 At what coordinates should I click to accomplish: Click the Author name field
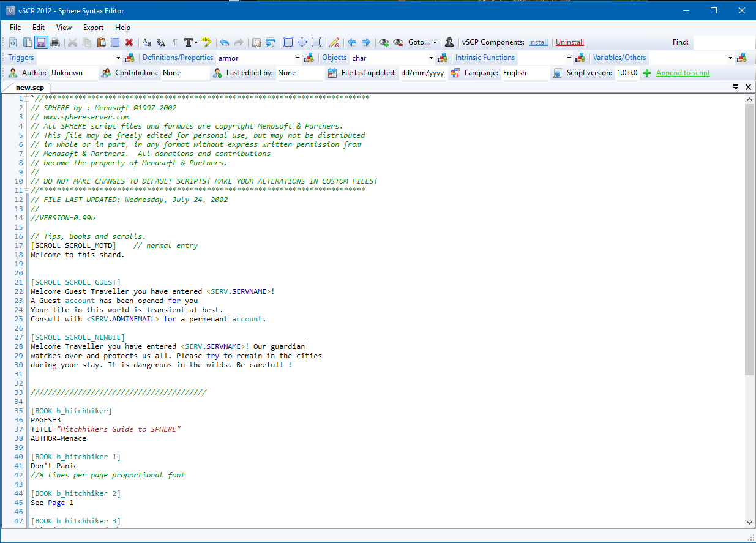(x=73, y=73)
